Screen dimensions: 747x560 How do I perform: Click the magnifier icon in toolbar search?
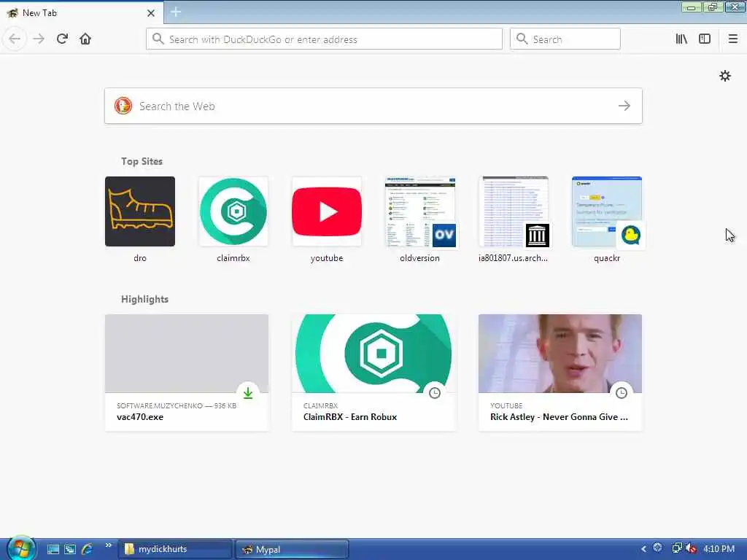522,39
